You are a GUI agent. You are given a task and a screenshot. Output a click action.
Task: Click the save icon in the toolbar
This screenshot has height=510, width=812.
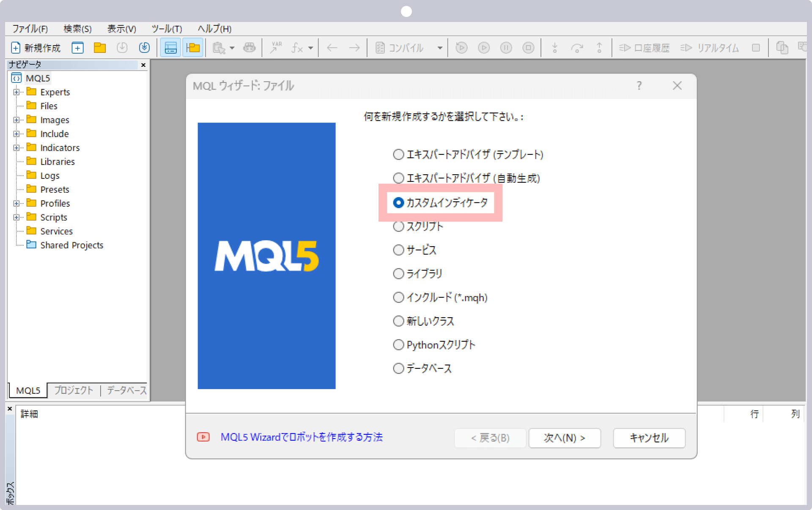point(122,48)
